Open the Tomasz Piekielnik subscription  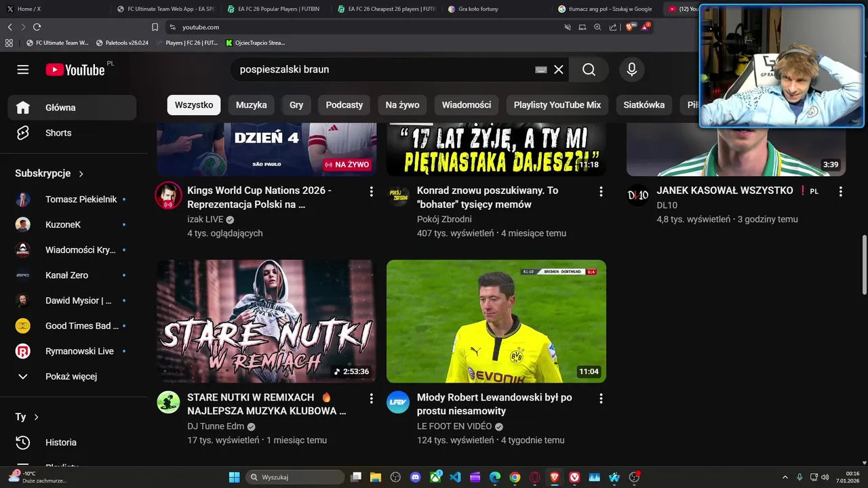[x=73, y=199]
